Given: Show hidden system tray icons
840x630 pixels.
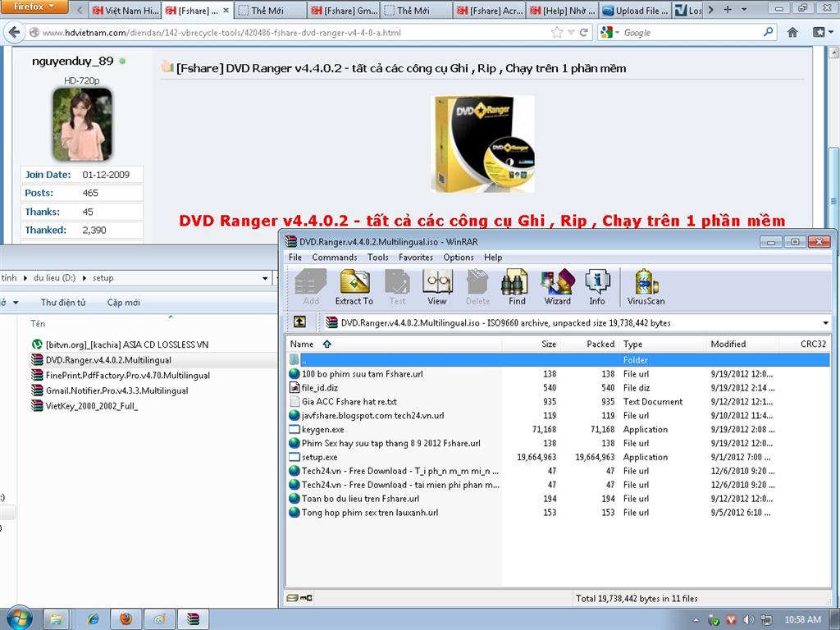Looking at the screenshot, I should point(696,620).
